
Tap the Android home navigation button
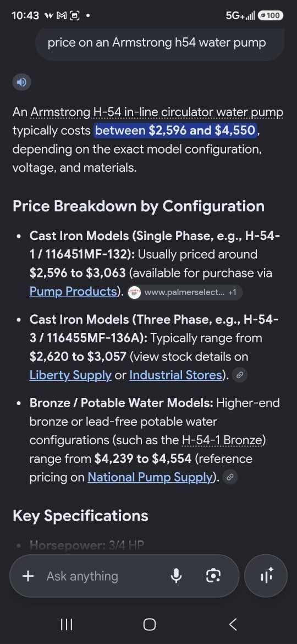tap(149, 625)
